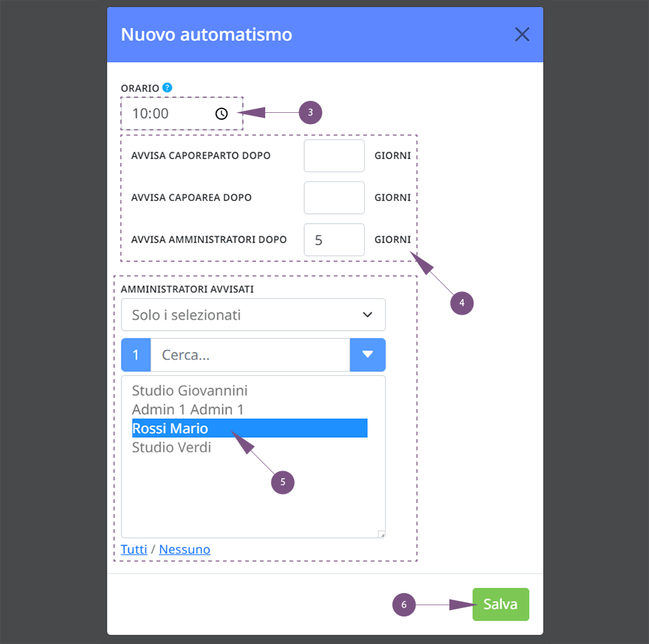Select Rossi Mario in the list
Image resolution: width=649 pixels, height=644 pixels.
[x=250, y=428]
